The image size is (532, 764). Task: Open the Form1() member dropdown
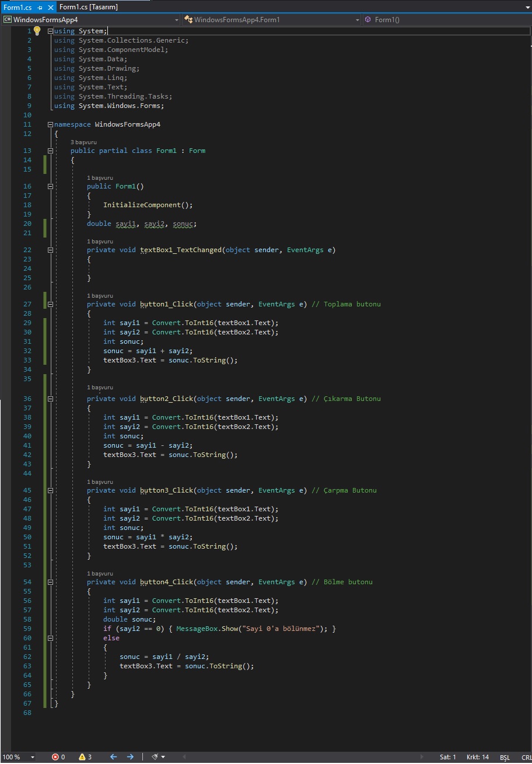coord(447,20)
